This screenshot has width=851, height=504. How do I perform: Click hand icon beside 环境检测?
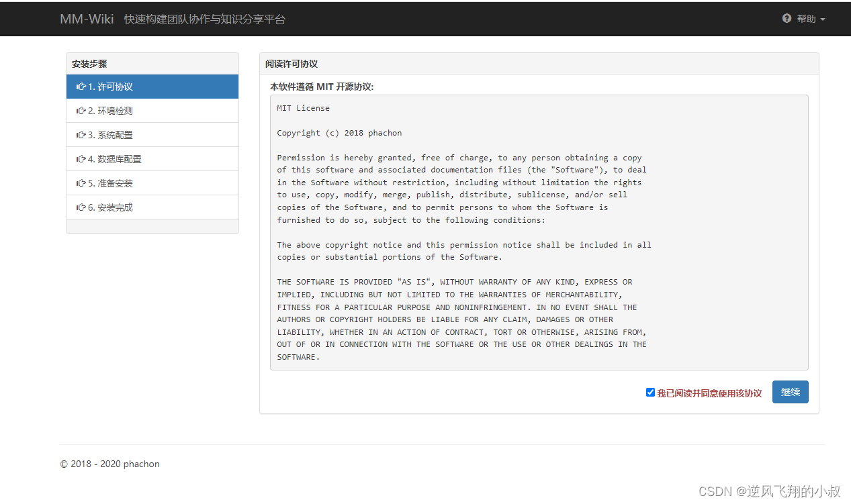coord(81,111)
